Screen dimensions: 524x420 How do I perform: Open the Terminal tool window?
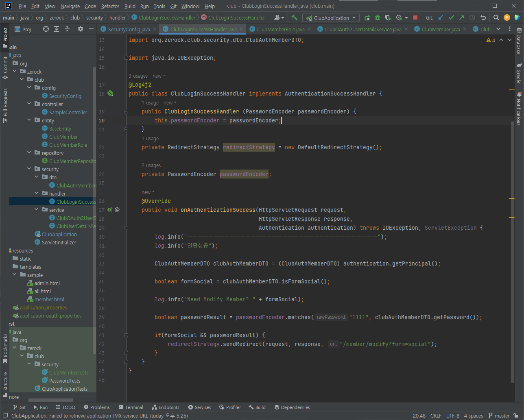coord(131,407)
